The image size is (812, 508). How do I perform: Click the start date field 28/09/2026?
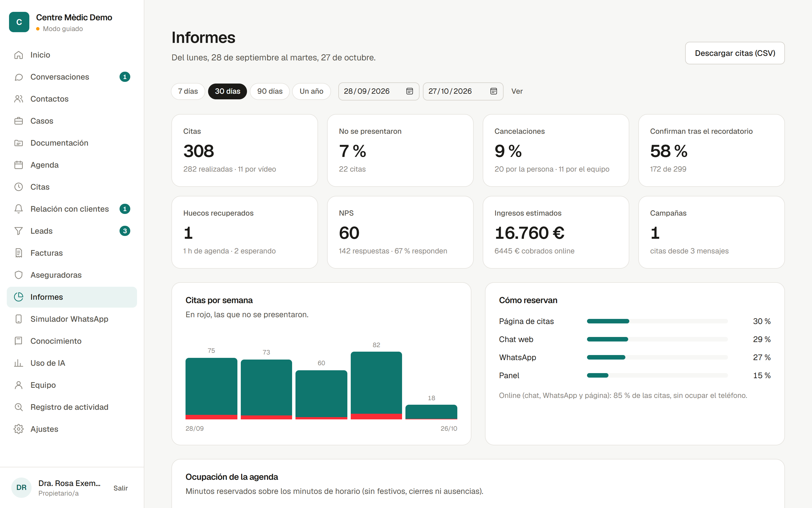pos(378,91)
